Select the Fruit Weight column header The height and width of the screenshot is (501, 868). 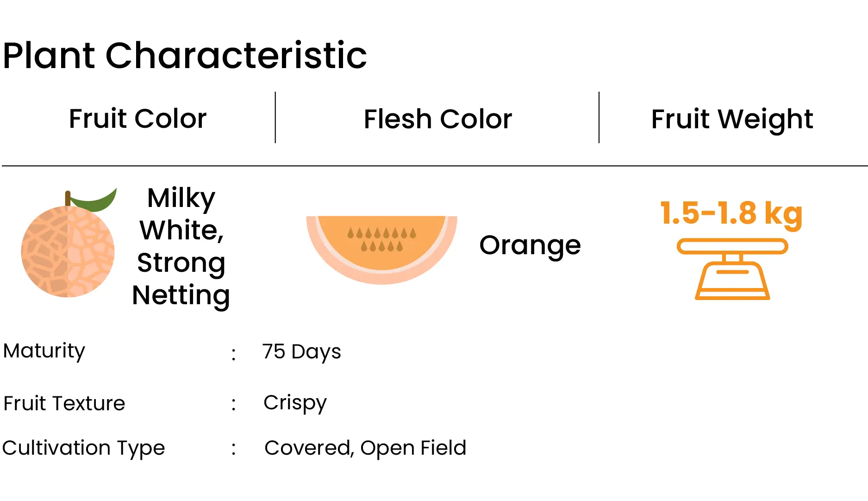(x=732, y=120)
